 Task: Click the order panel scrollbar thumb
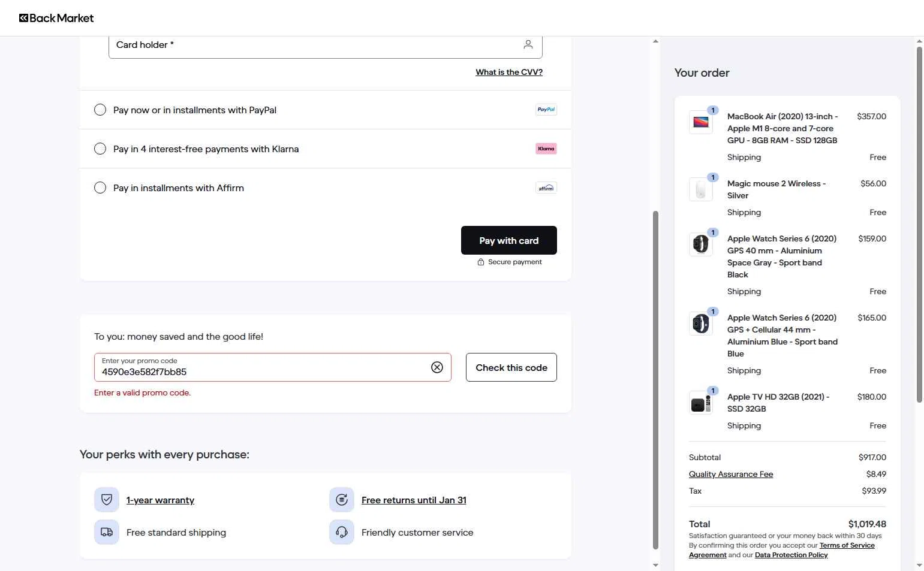pos(919,225)
